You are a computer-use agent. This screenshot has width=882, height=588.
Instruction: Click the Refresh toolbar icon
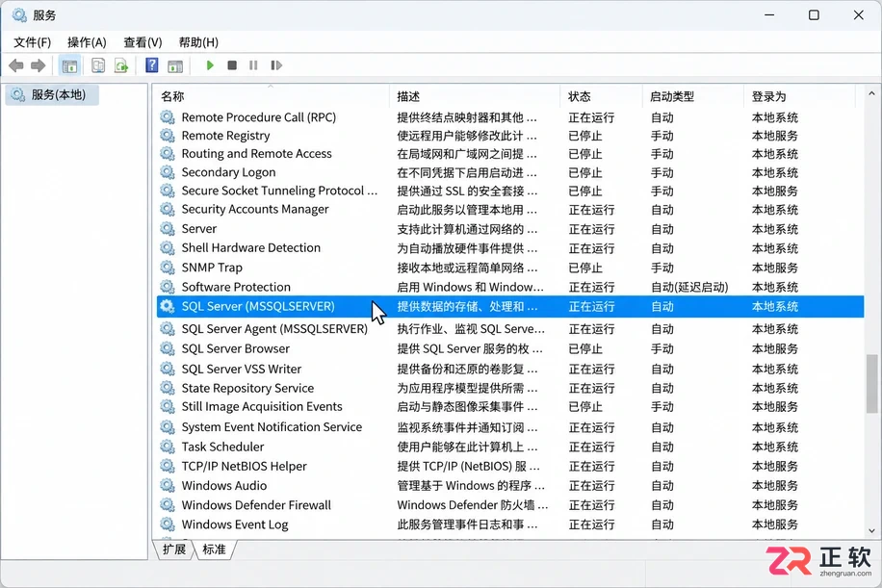point(121,65)
